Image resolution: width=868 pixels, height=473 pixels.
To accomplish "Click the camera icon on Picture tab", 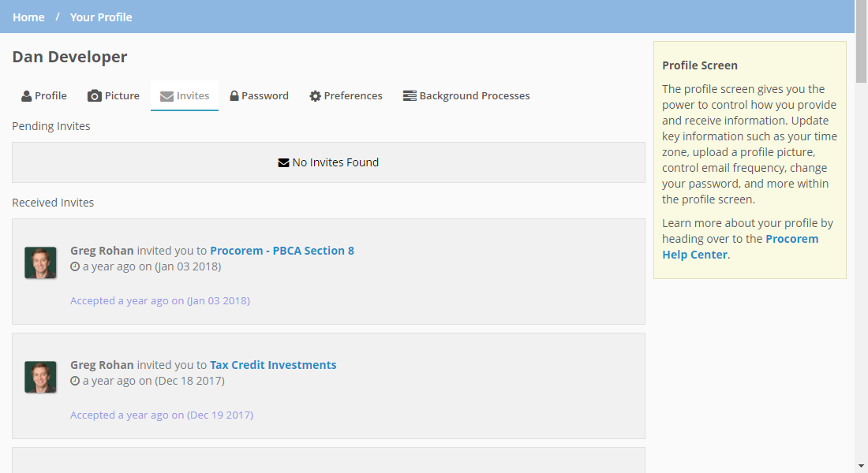I will pos(95,96).
